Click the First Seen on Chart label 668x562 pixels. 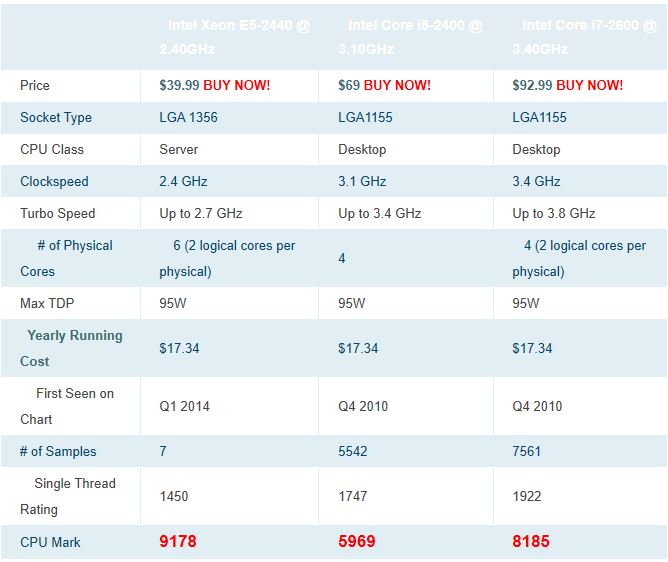70,406
